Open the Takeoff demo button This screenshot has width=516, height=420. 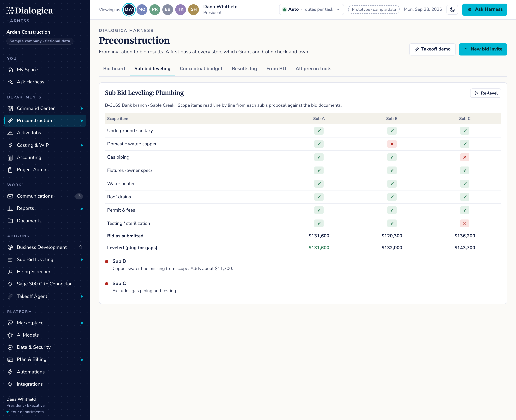click(x=432, y=49)
